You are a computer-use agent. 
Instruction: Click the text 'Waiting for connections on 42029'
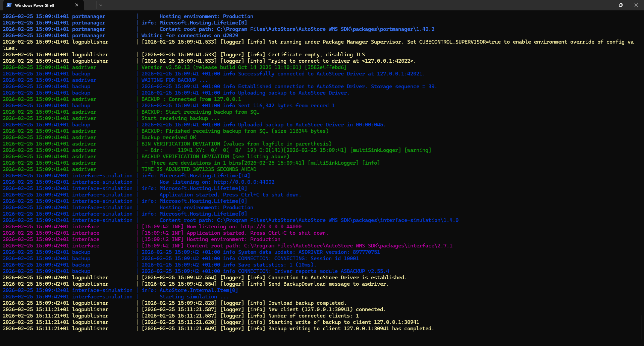pyautogui.click(x=190, y=36)
